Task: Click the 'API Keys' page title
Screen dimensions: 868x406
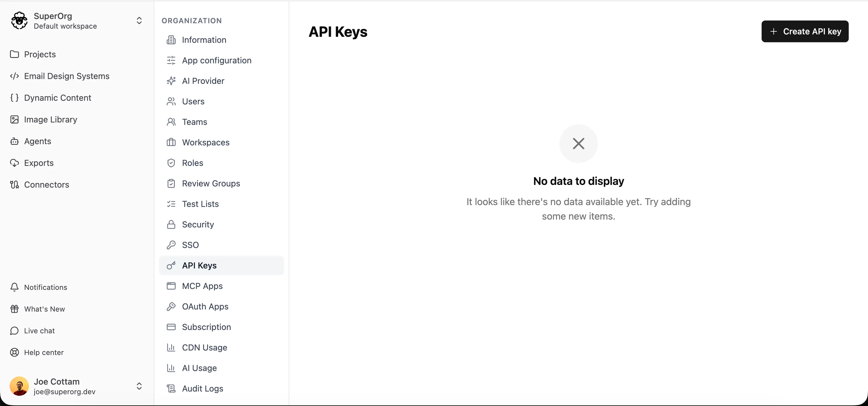Action: tap(338, 32)
